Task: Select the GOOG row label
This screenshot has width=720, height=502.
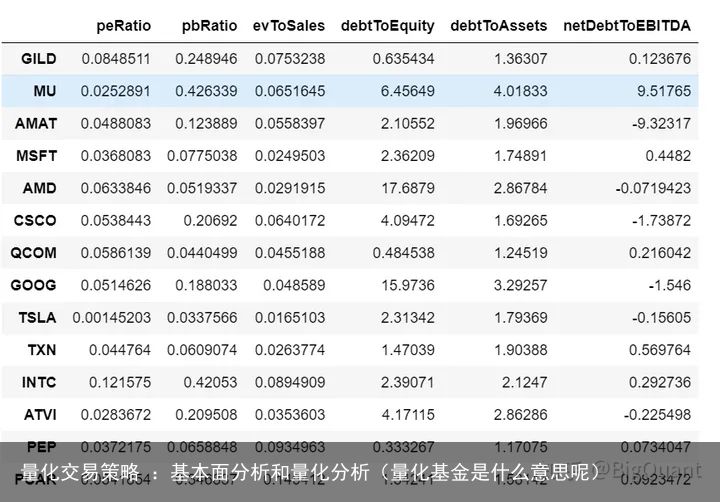Action: (34, 285)
